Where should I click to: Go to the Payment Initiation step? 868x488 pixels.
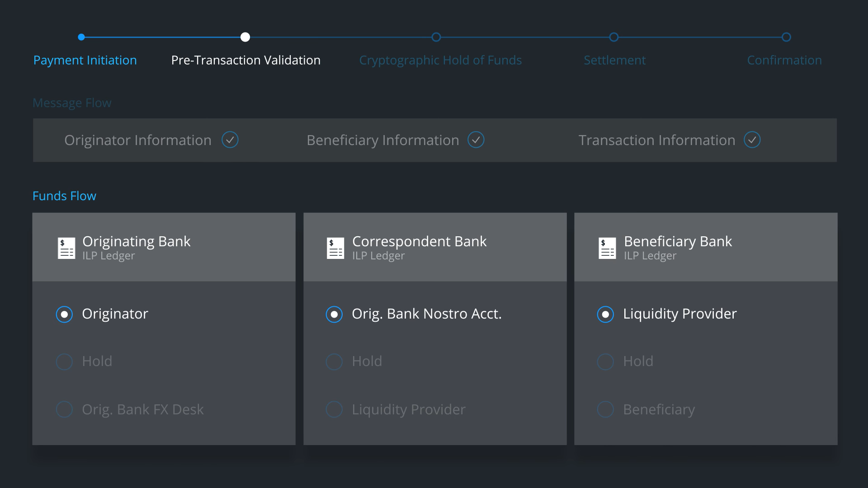[x=85, y=60]
